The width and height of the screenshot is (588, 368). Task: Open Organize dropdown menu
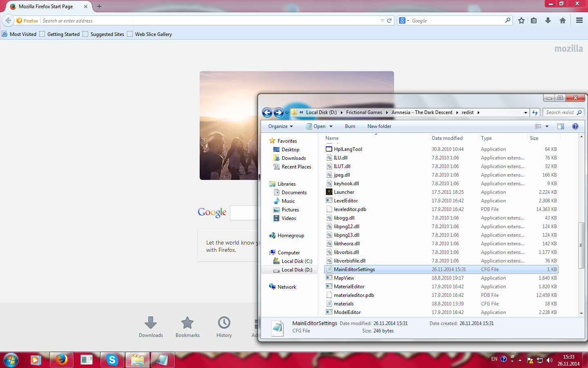click(x=281, y=126)
